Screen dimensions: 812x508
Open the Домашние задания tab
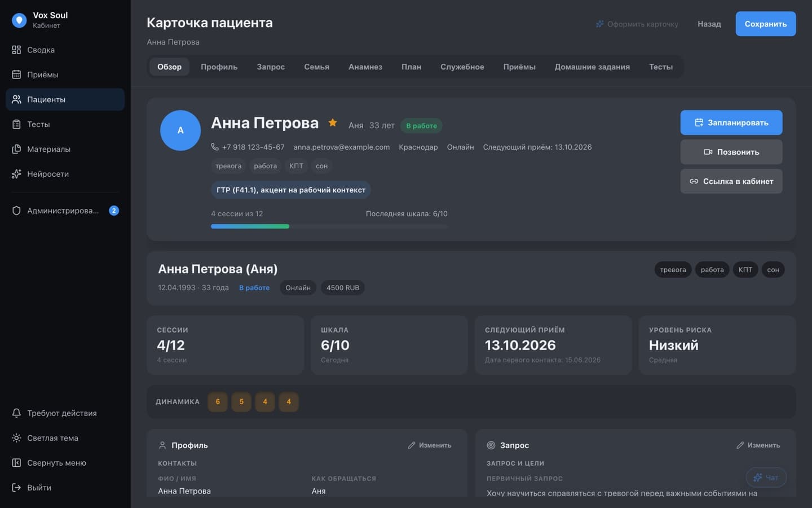pos(592,67)
